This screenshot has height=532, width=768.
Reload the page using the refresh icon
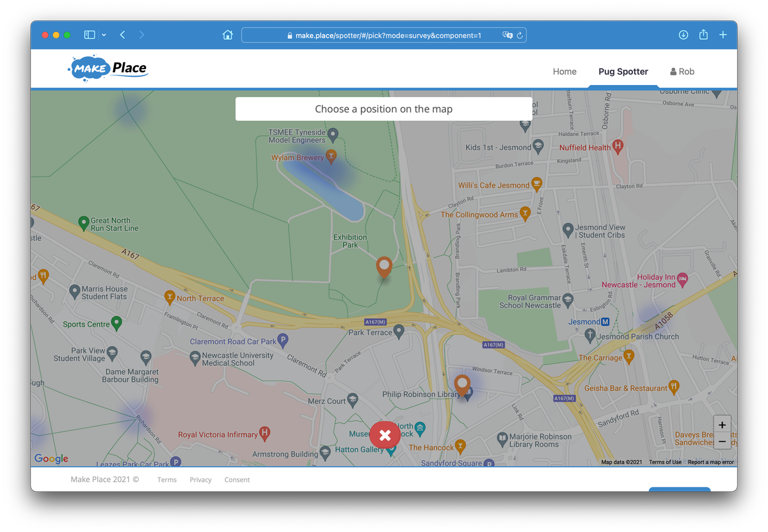(x=520, y=36)
